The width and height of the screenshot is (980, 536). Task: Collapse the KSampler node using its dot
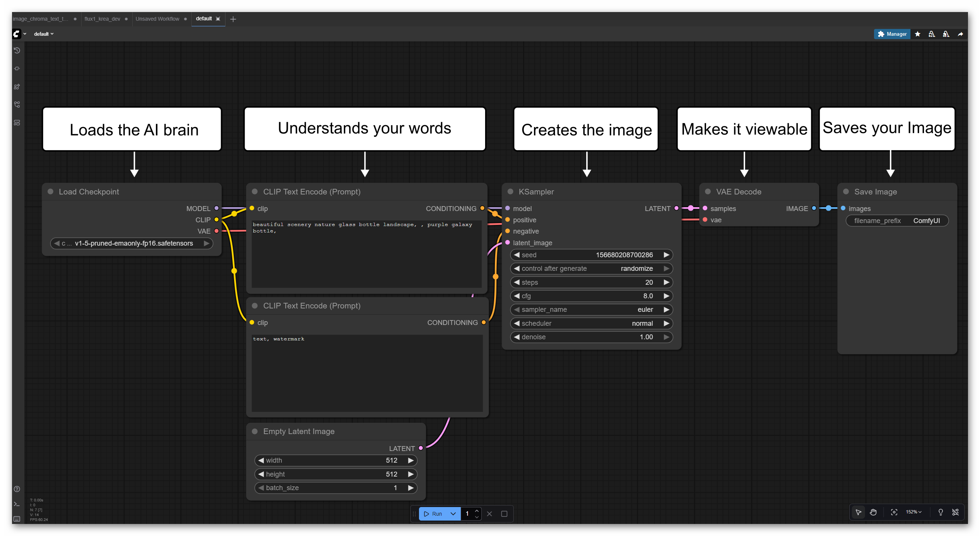click(511, 191)
